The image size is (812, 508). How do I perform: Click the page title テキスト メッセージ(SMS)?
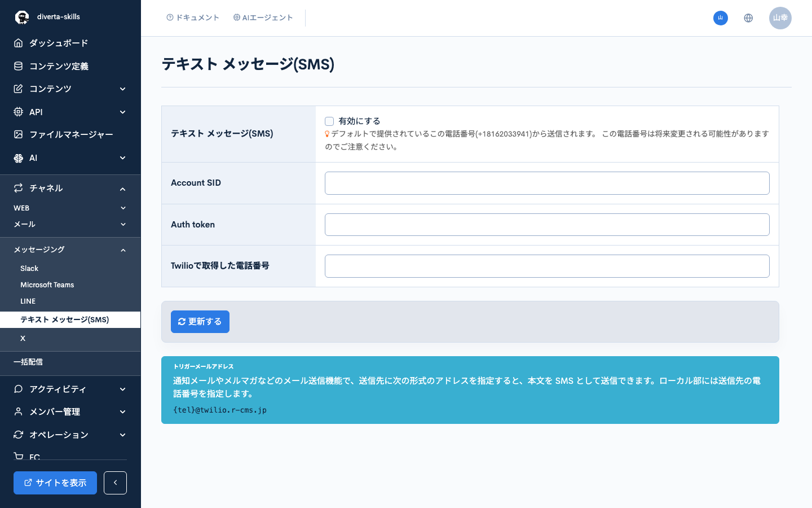coord(248,64)
